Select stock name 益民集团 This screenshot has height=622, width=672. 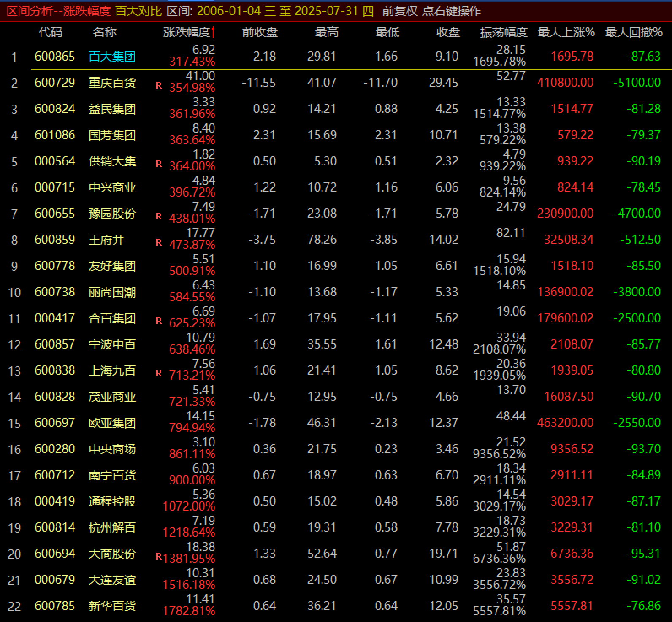point(112,109)
